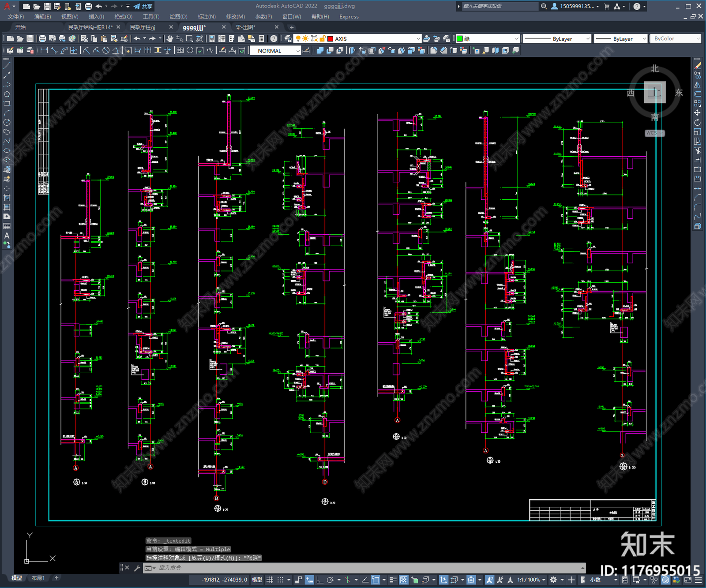Open the 绘图(D) menu

pos(178,17)
